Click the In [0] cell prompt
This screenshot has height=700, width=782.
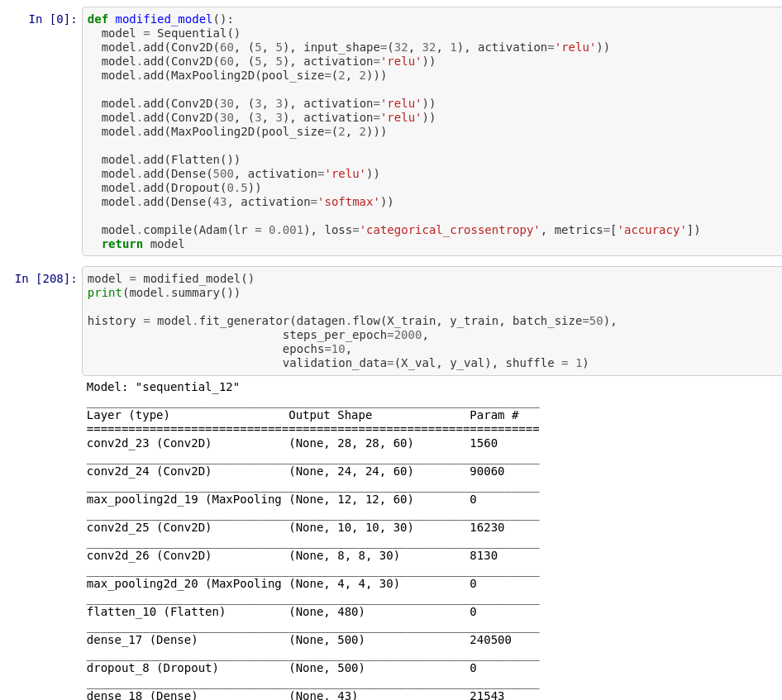(53, 20)
